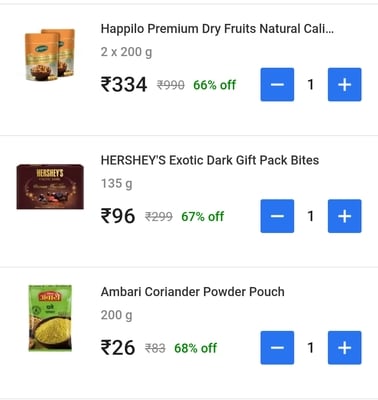Open the Hershey's gift pack product image

coord(50,187)
